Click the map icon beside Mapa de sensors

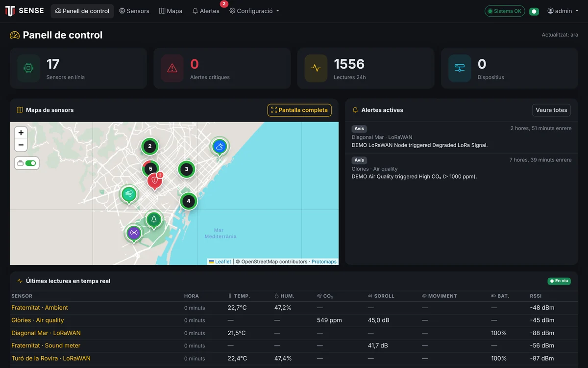coord(20,110)
